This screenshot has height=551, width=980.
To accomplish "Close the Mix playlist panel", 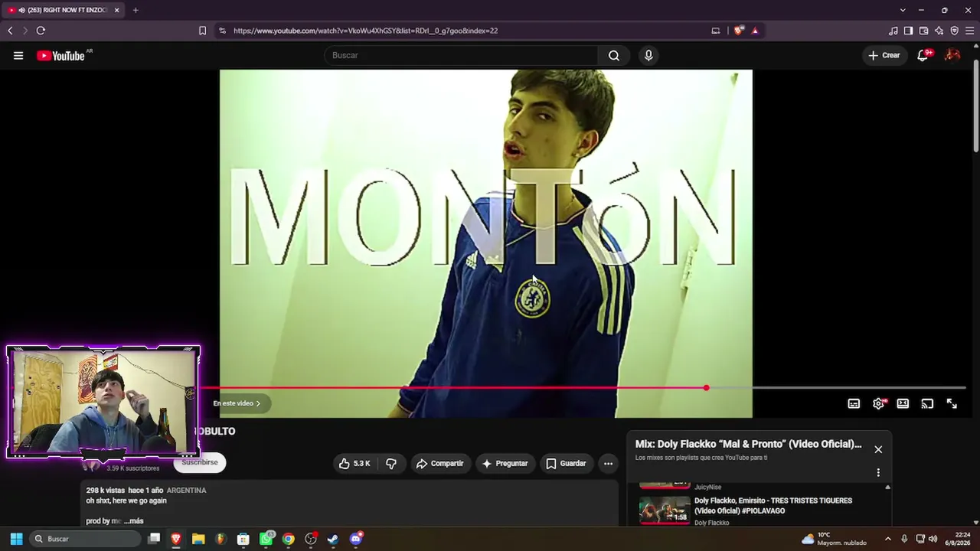I will (x=878, y=449).
